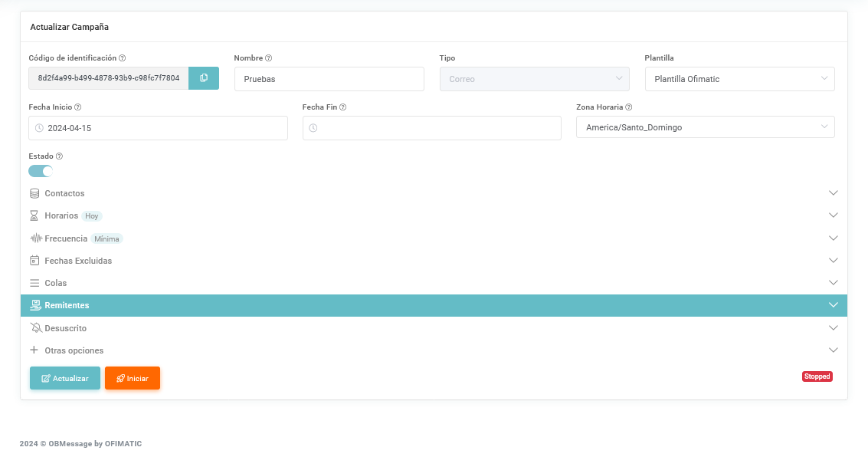Click help icon next to Estado label
This screenshot has height=457, width=868.
pos(59,156)
